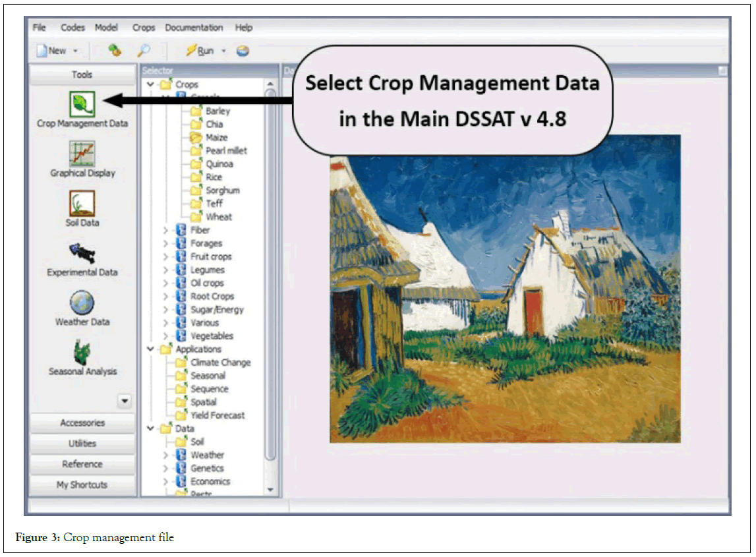
Task: Select the Maize folder
Action: pos(209,138)
